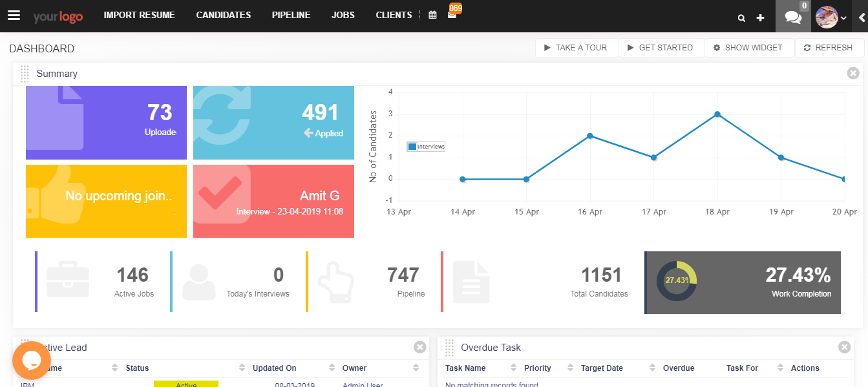Click the plus quick-add icon

pos(760,18)
